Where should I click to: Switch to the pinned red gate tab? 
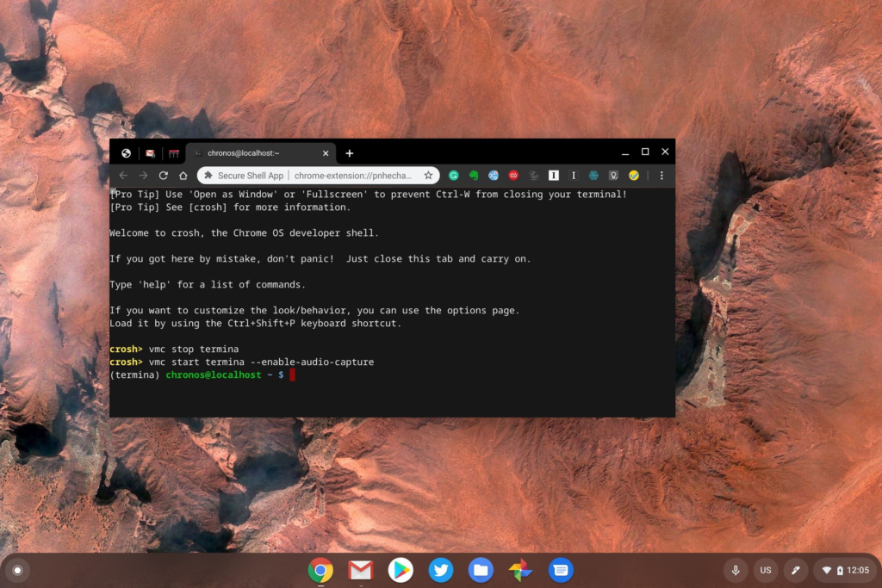pos(174,153)
